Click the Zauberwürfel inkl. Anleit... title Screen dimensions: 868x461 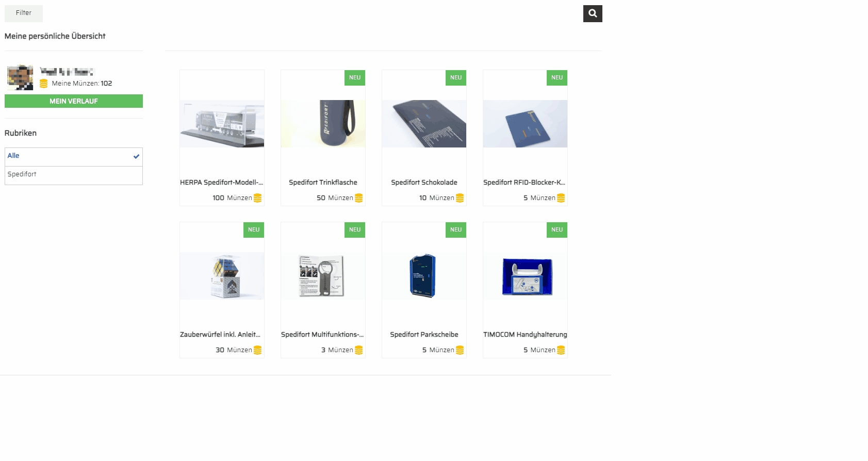220,335
